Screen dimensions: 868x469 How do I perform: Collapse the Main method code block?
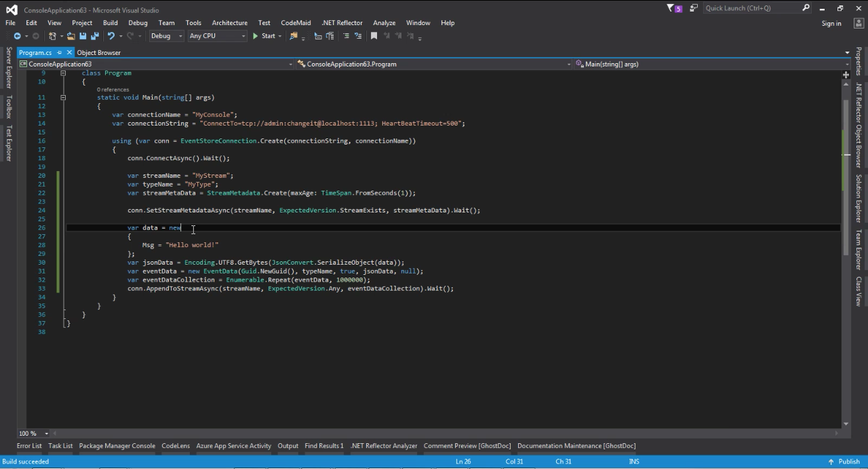pyautogui.click(x=63, y=97)
